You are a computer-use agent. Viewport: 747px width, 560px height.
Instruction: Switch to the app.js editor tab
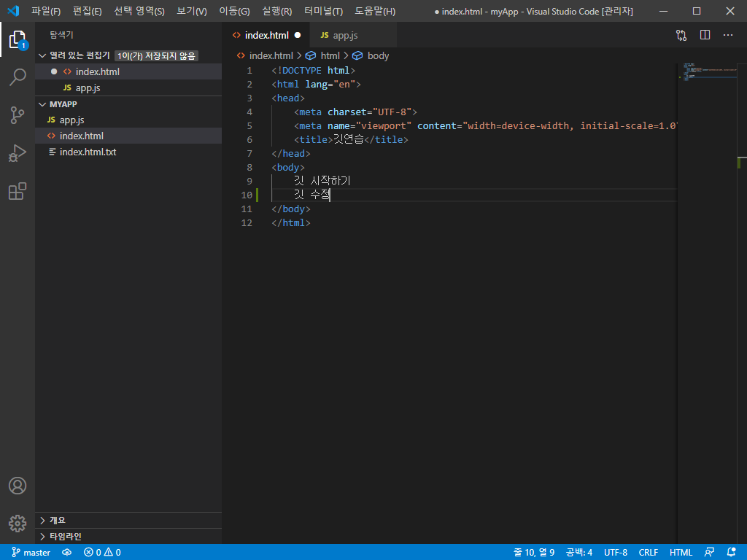click(353, 35)
